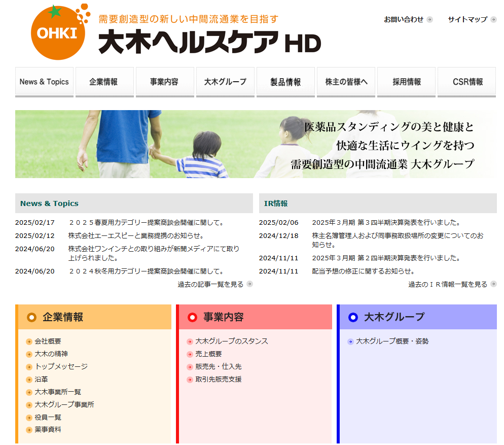Click orange arrow bullet beside 大木の精神
Image resolution: width=504 pixels, height=445 pixels.
29,354
